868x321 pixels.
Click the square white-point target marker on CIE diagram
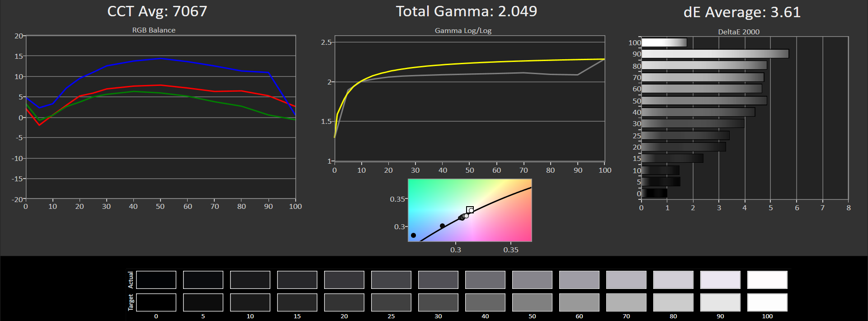[470, 210]
